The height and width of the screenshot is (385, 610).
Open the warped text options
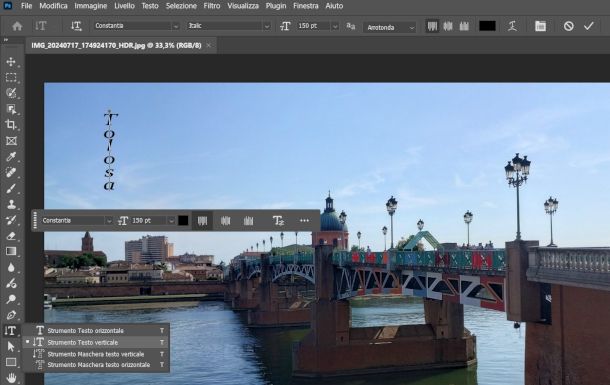512,26
